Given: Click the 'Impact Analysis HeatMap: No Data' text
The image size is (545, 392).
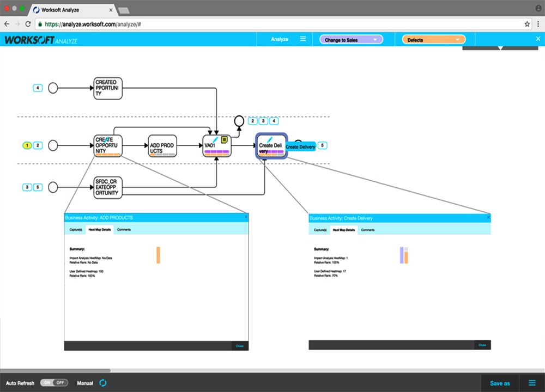Looking at the screenshot, I should coord(90,258).
